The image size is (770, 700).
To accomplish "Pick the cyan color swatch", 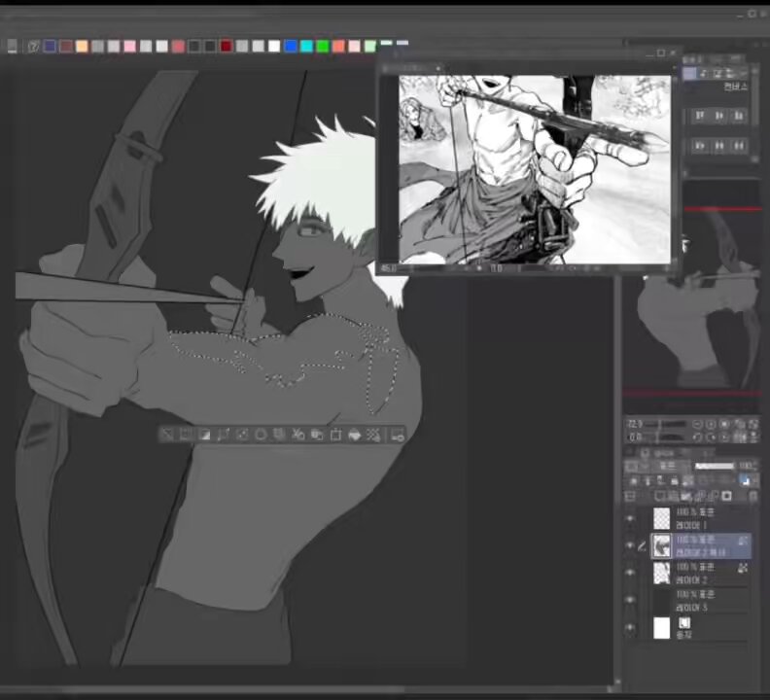I will pos(306,46).
